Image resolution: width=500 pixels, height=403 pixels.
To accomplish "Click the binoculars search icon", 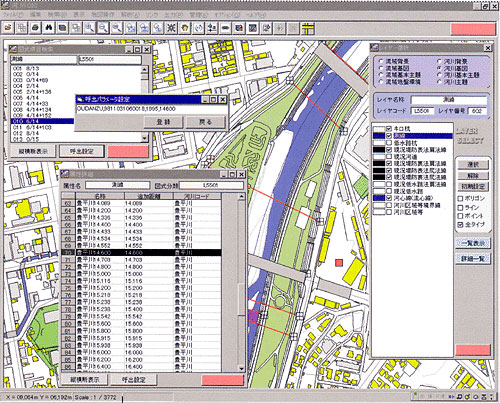I will click(x=49, y=28).
